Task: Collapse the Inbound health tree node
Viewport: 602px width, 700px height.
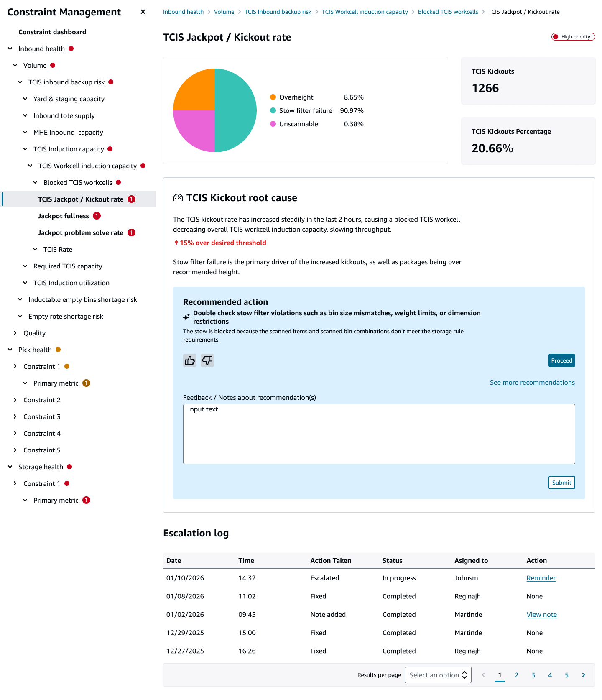Action: pyautogui.click(x=10, y=49)
